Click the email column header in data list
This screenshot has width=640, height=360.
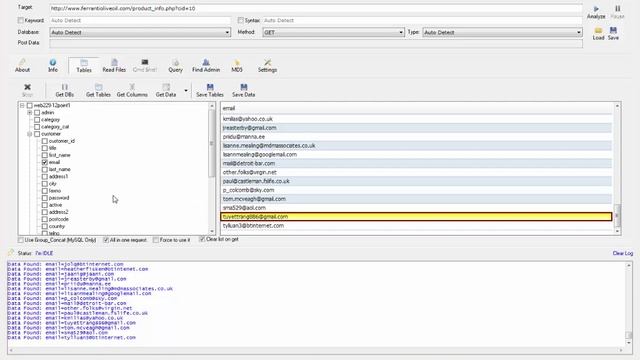click(417, 108)
